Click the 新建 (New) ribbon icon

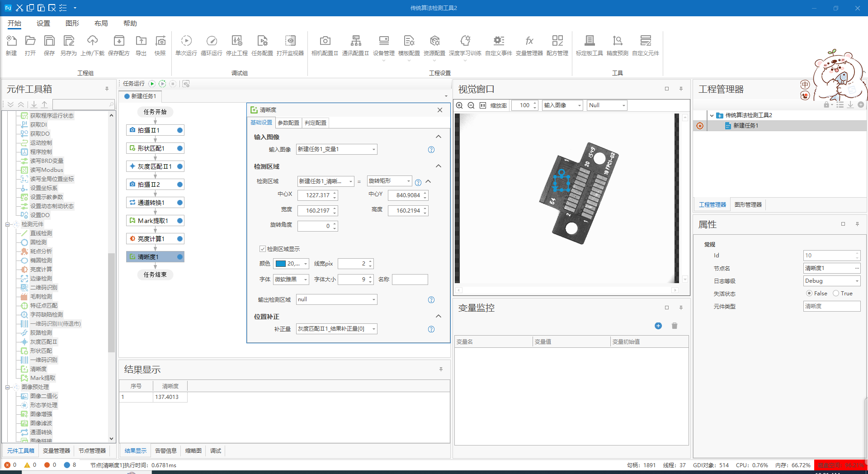click(11, 41)
